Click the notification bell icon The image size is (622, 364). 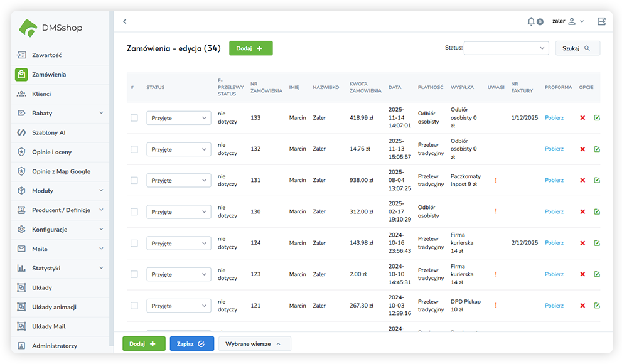coord(532,21)
